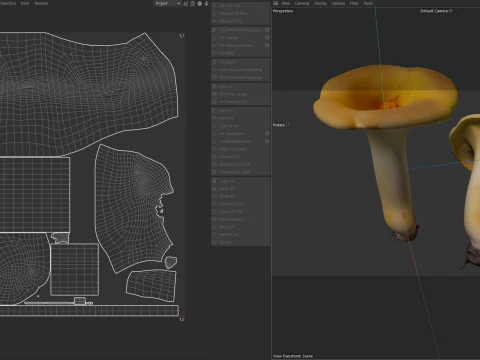Open the Project dropdown in the UV toolbar
This screenshot has width=480, height=360.
pos(168,3)
